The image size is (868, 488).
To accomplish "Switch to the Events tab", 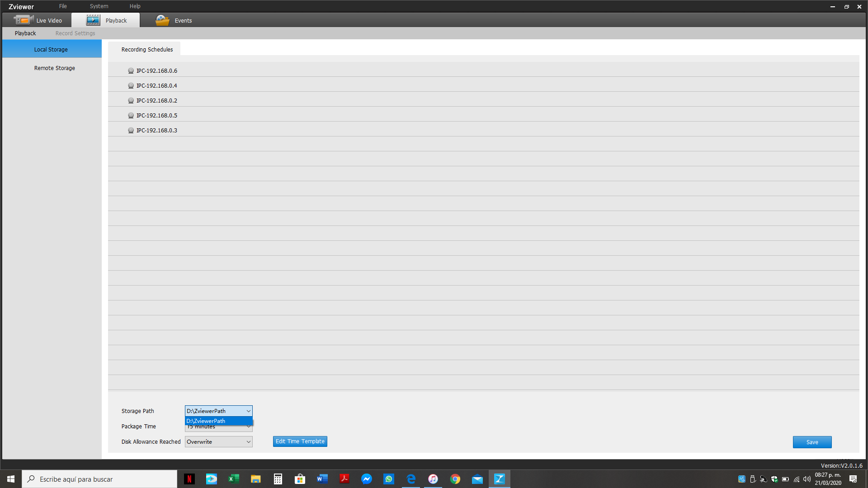I will (174, 20).
